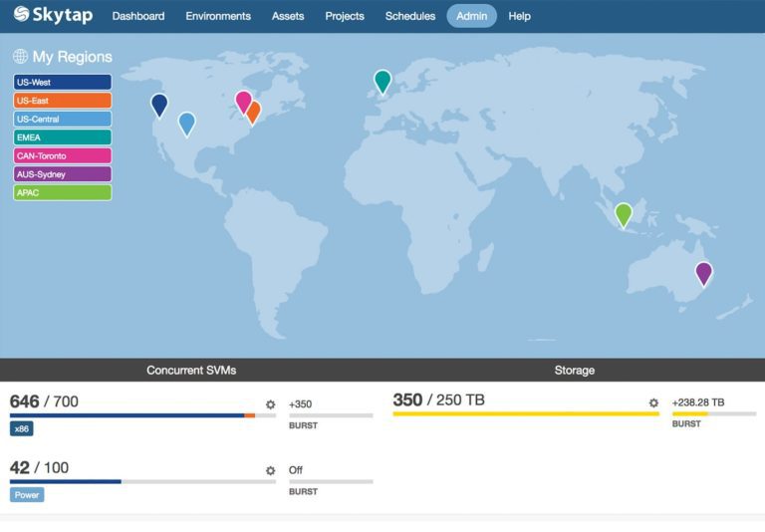Select the orange US-East map pin
Image resolution: width=765 pixels, height=532 pixels.
point(254,112)
